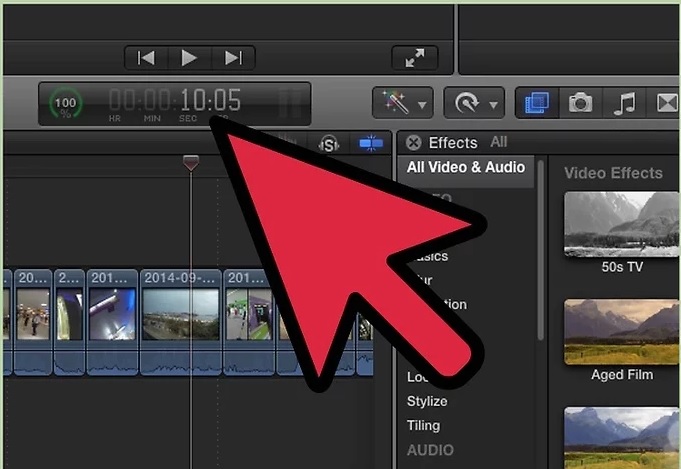Choose the Aged Film effect thumbnail
The height and width of the screenshot is (469, 681).
pos(621,332)
